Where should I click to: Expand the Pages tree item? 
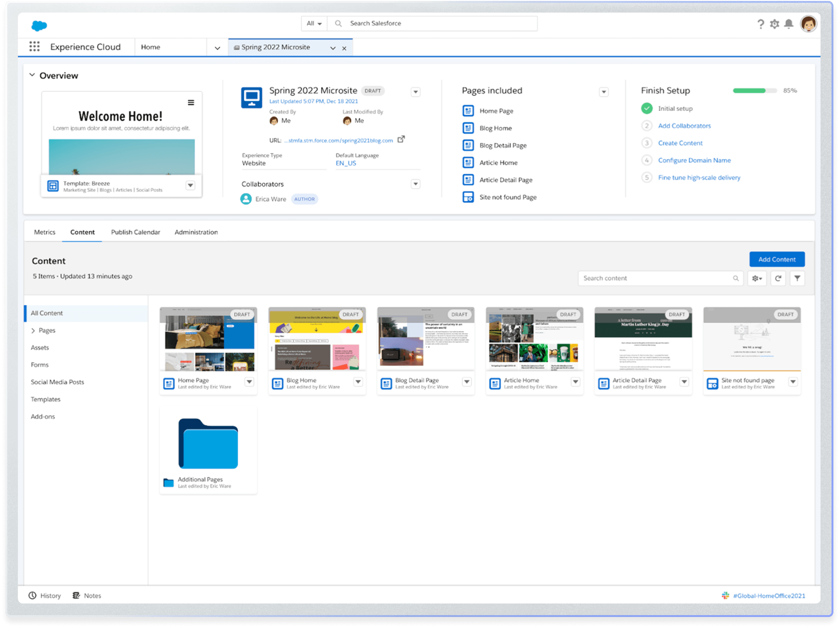click(33, 331)
